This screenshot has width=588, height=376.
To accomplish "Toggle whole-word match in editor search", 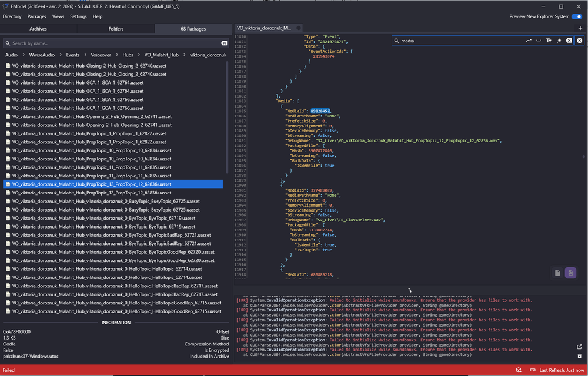I will 539,41.
